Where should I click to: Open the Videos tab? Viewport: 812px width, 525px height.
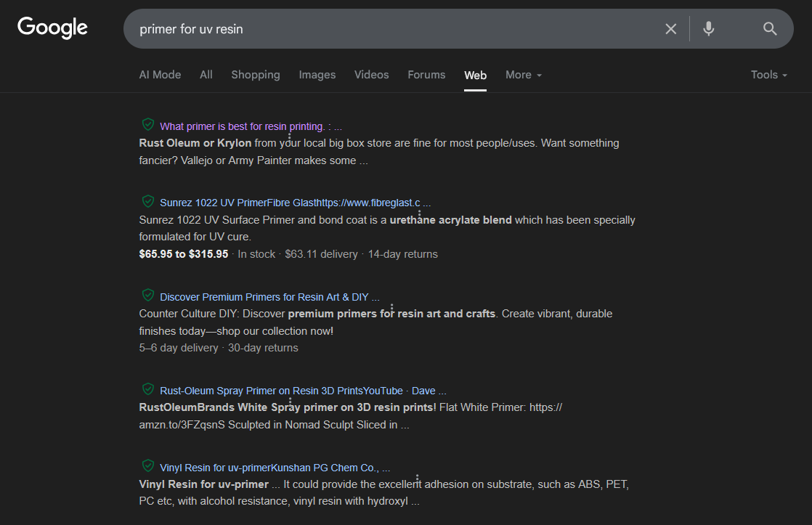pyautogui.click(x=371, y=75)
